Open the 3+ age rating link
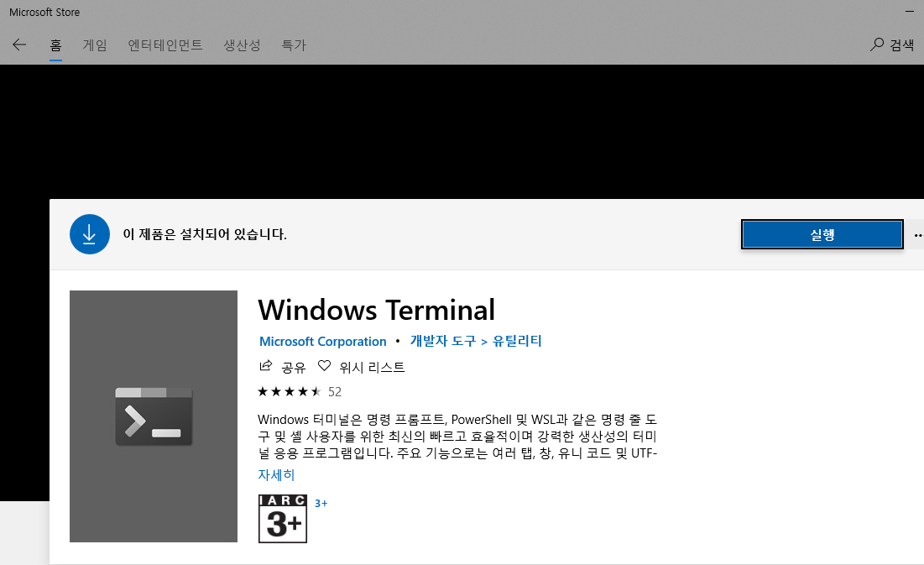Image resolution: width=924 pixels, height=565 pixels. click(x=321, y=503)
